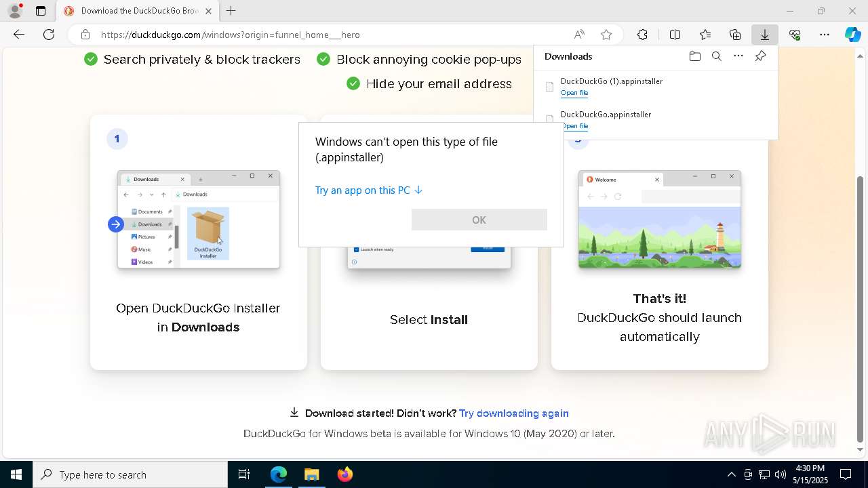868x488 pixels.
Task: Open Edge Settings and more menu
Action: [825, 35]
